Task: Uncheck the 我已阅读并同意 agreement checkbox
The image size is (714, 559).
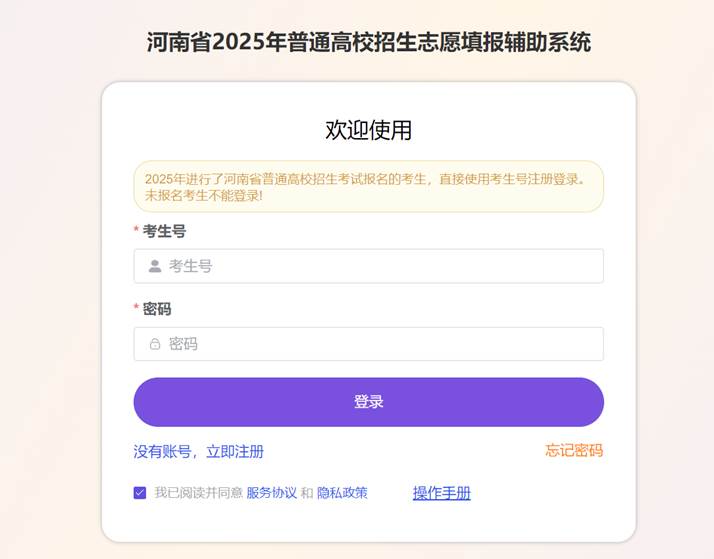Action: 140,493
